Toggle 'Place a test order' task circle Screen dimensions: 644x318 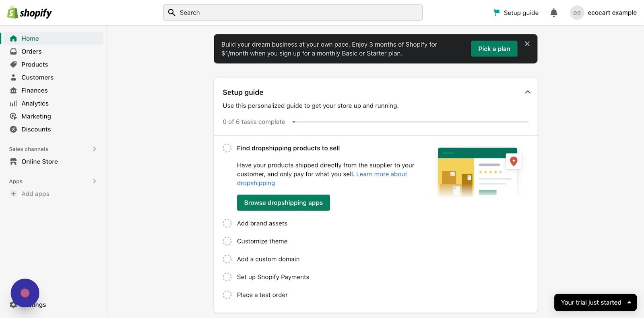coord(227,295)
